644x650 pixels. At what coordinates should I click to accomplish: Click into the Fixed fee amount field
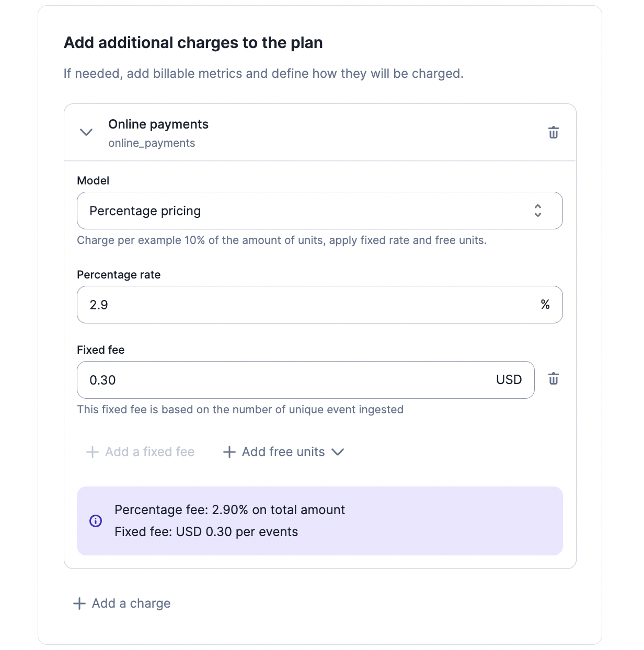tap(306, 380)
